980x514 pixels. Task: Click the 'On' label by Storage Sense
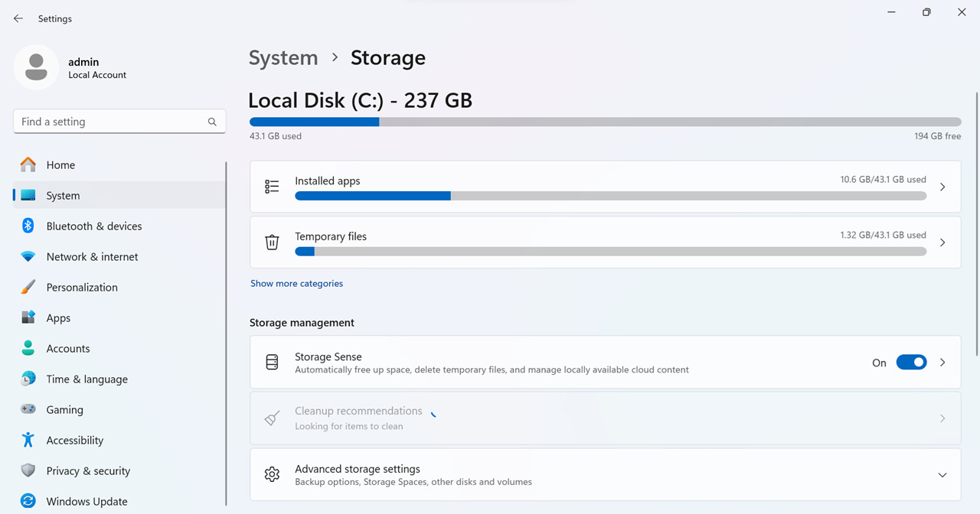pyautogui.click(x=879, y=363)
